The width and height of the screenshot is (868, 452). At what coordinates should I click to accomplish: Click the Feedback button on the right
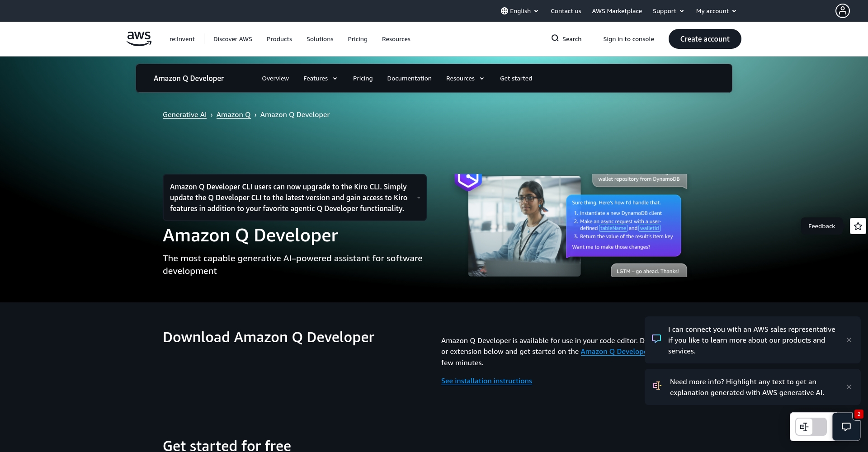click(821, 226)
